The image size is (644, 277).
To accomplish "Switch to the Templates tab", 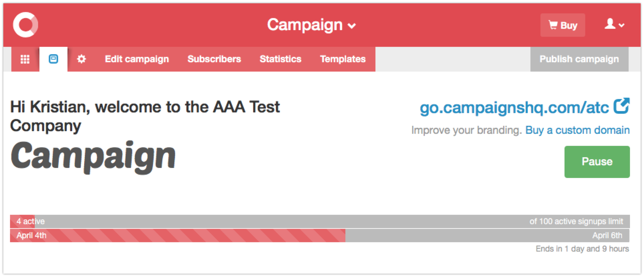I will (x=343, y=59).
